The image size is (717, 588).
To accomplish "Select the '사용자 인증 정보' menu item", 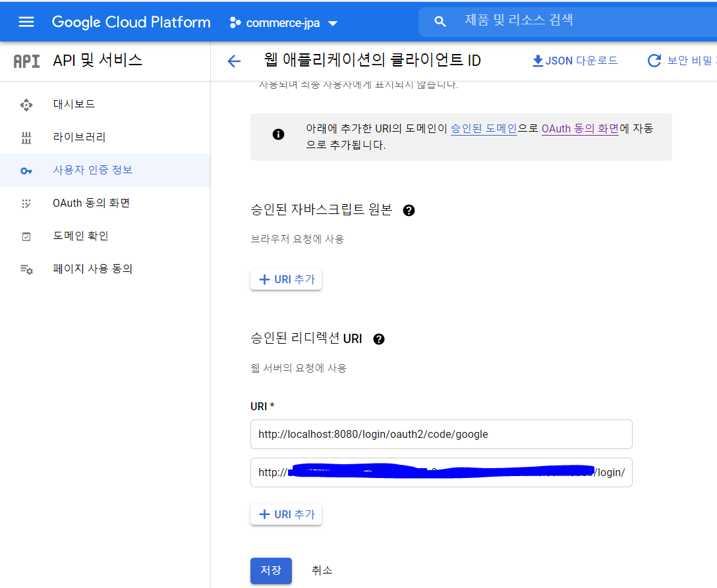I will (x=105, y=170).
